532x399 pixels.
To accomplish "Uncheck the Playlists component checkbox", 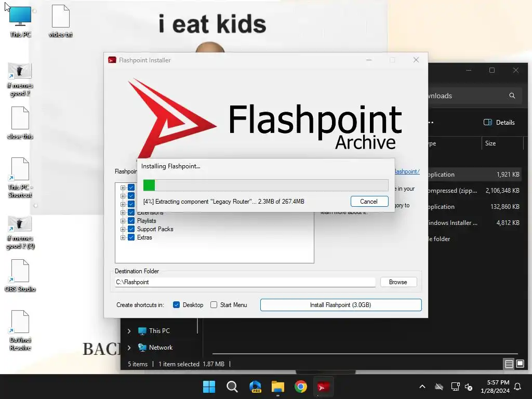I will point(131,221).
